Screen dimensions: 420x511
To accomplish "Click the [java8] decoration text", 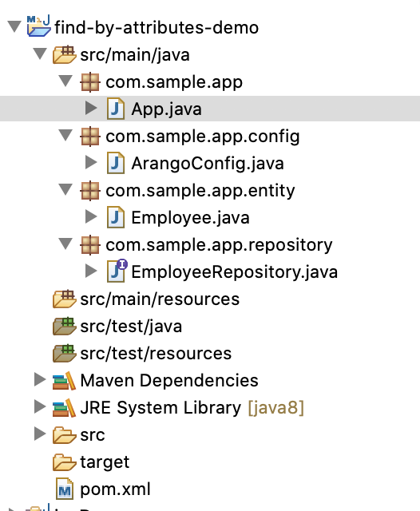I will coord(276,408).
